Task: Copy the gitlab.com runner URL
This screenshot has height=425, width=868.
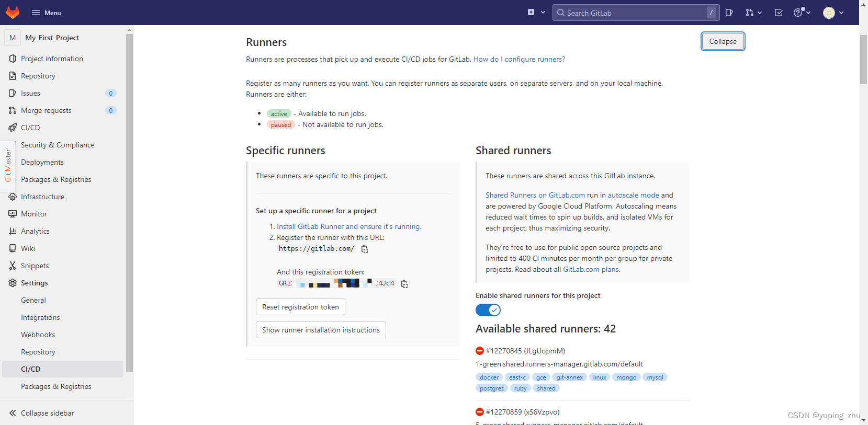Action: tap(365, 249)
